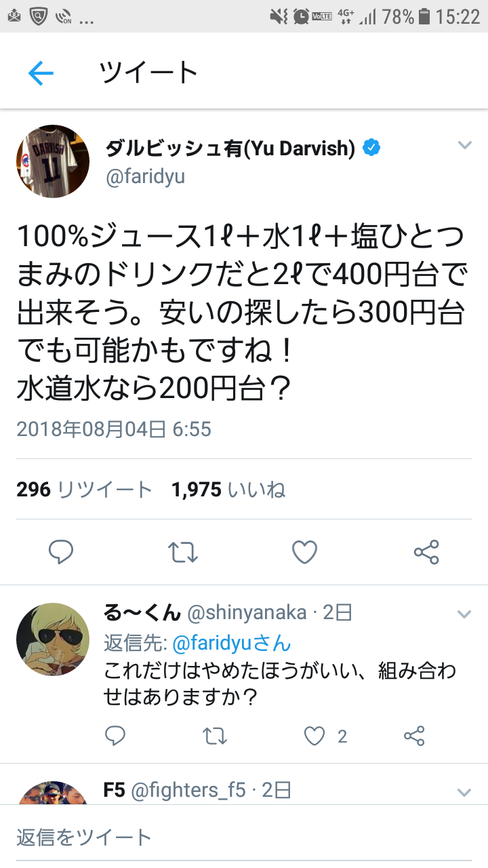Viewport: 488px width, 868px height.
Task: Like the @shinyanaka reply
Action: tap(314, 736)
